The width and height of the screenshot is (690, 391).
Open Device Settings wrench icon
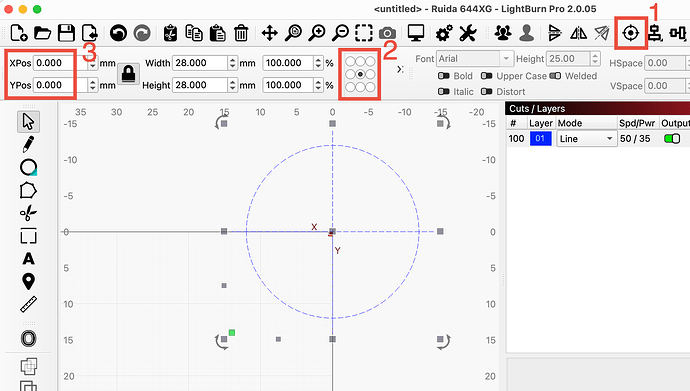click(x=468, y=33)
